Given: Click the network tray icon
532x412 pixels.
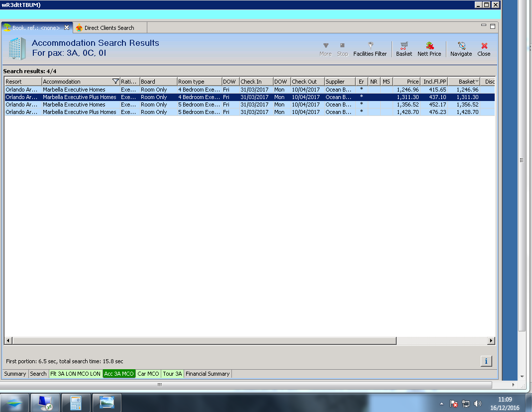Looking at the screenshot, I should tap(466, 404).
